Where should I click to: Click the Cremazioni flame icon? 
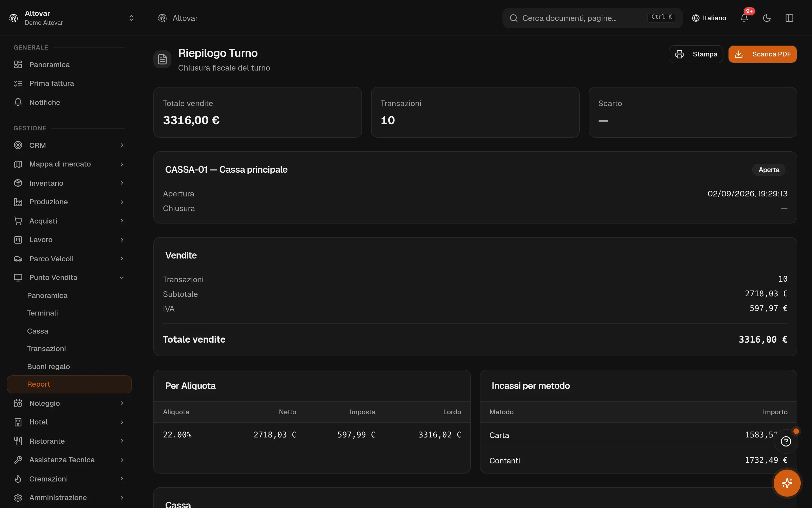pyautogui.click(x=18, y=479)
